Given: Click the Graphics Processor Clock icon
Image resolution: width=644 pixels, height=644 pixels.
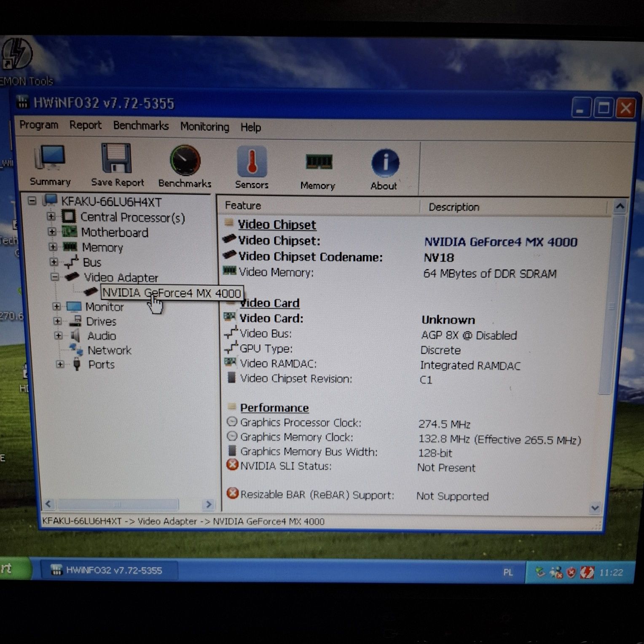Looking at the screenshot, I should coord(232,421).
